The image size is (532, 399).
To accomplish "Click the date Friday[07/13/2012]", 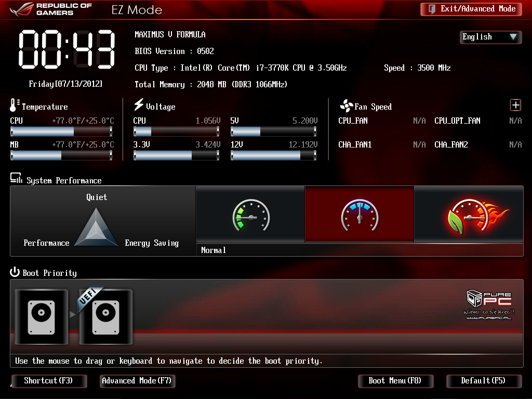I will coord(65,84).
